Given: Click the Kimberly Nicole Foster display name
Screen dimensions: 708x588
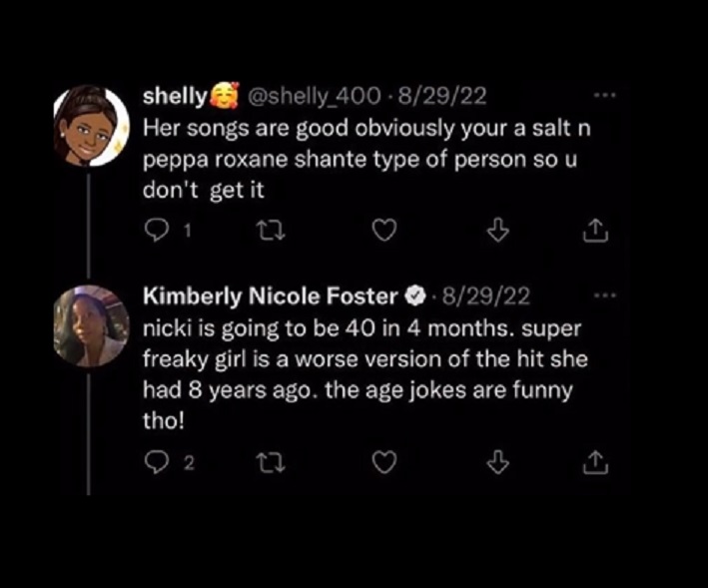Looking at the screenshot, I should point(270,295).
